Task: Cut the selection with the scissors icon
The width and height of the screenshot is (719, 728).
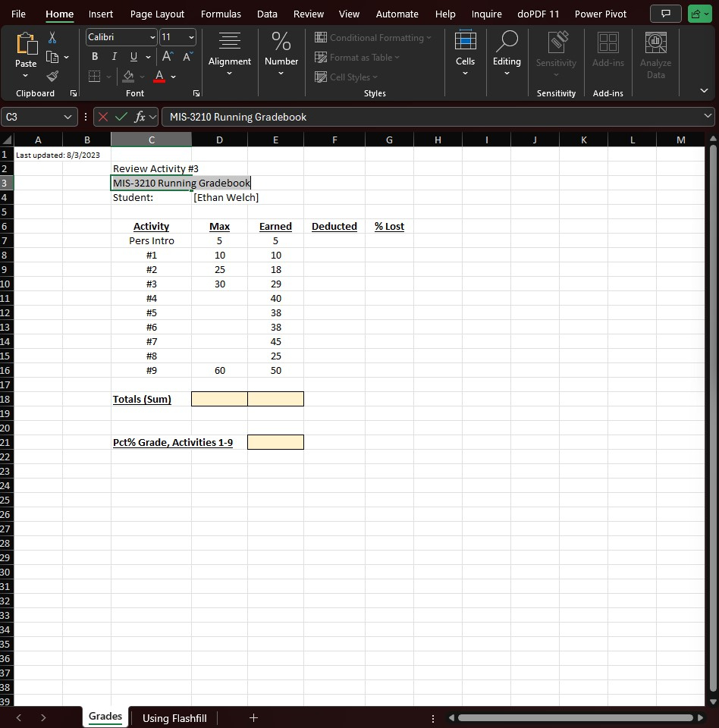Action: [x=52, y=37]
